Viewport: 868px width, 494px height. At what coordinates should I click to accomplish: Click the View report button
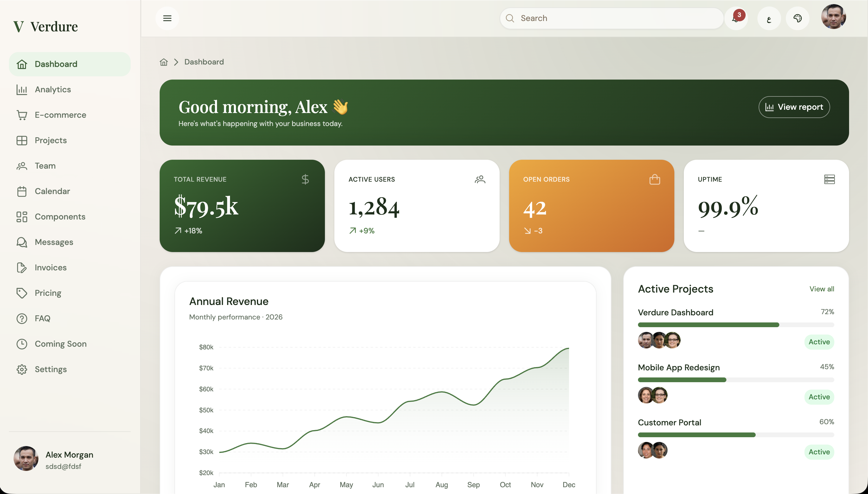tap(794, 107)
